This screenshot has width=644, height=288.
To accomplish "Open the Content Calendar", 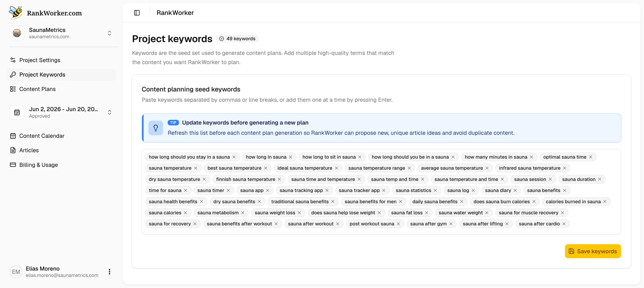I will (62, 136).
